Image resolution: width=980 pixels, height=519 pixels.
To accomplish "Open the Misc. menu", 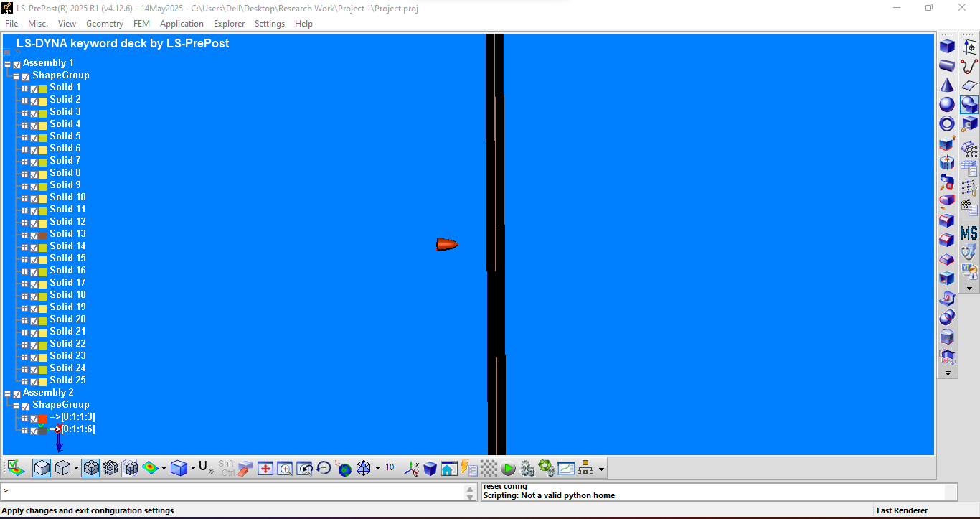I will pyautogui.click(x=38, y=24).
